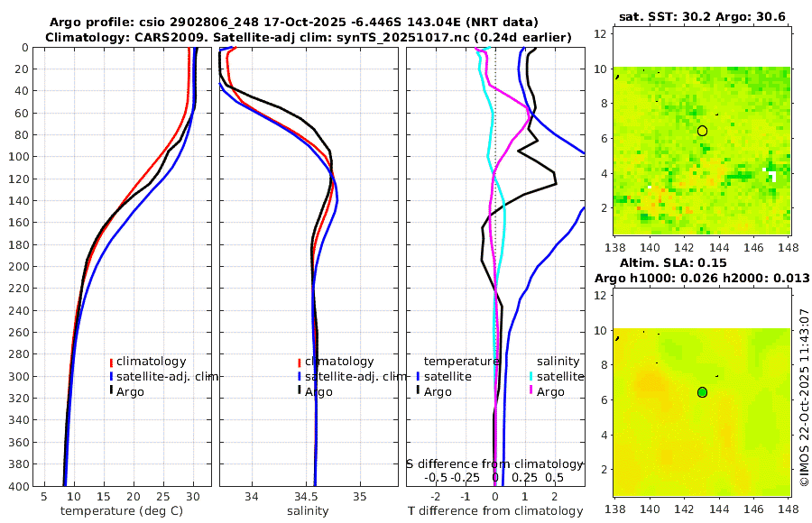Click T difference tick -2

point(436,497)
